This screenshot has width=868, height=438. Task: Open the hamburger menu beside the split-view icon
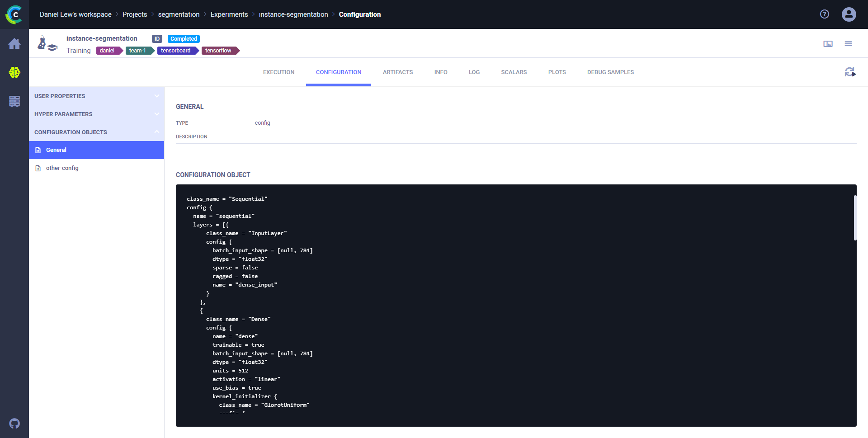click(849, 43)
